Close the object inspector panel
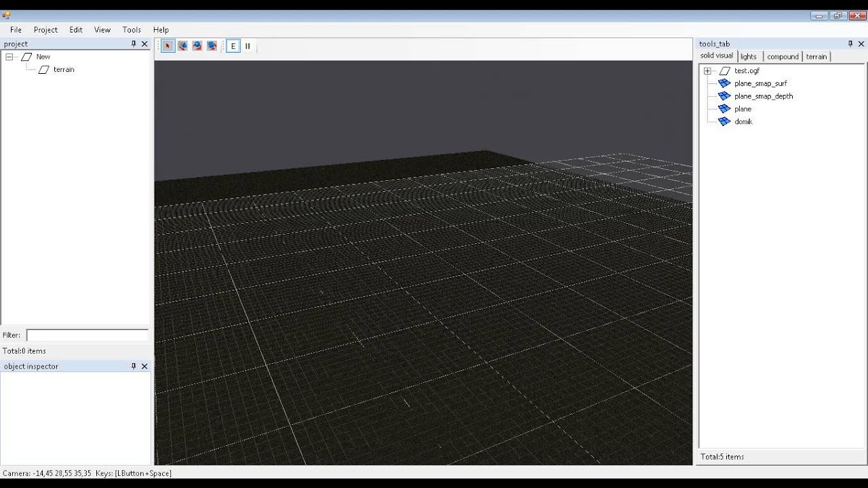868x488 pixels. tap(144, 366)
